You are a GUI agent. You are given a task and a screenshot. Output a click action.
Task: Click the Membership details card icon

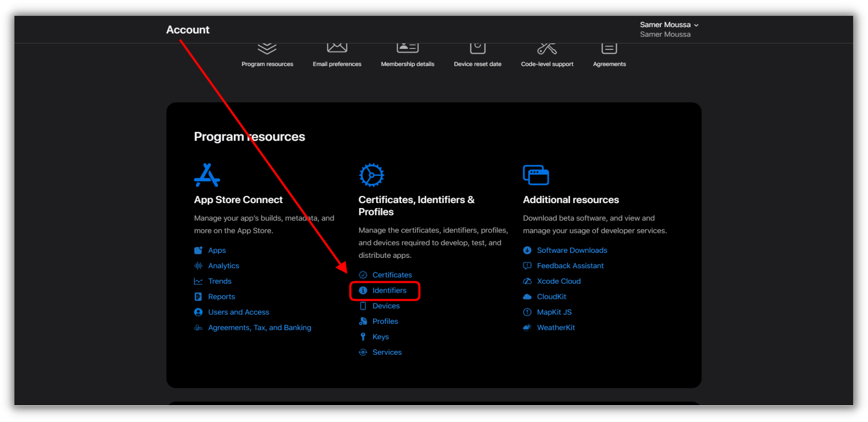click(408, 47)
